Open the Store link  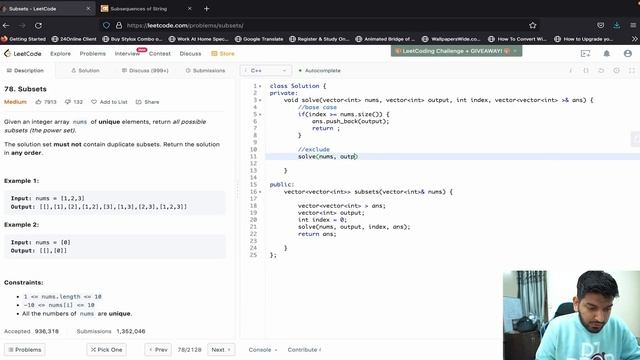click(x=223, y=53)
